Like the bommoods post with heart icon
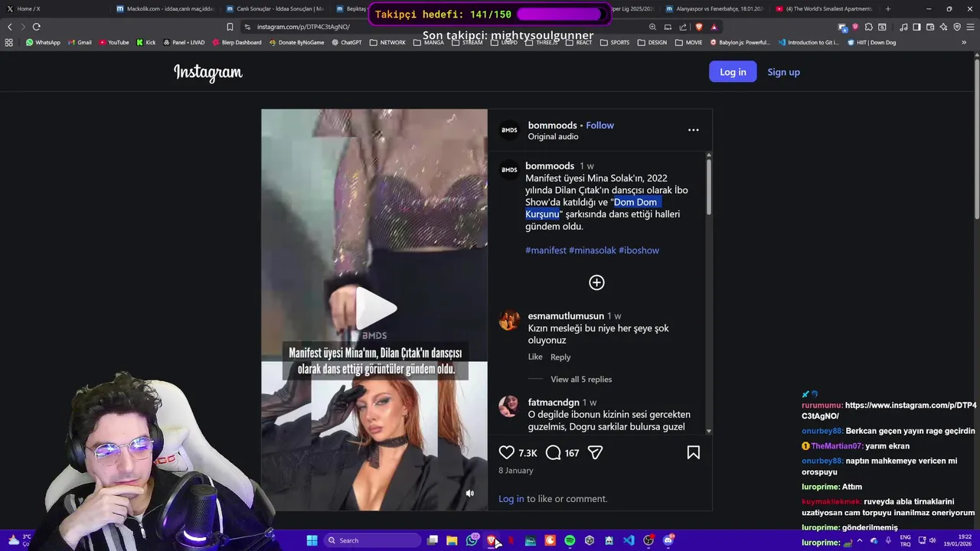The width and height of the screenshot is (980, 551). (507, 453)
